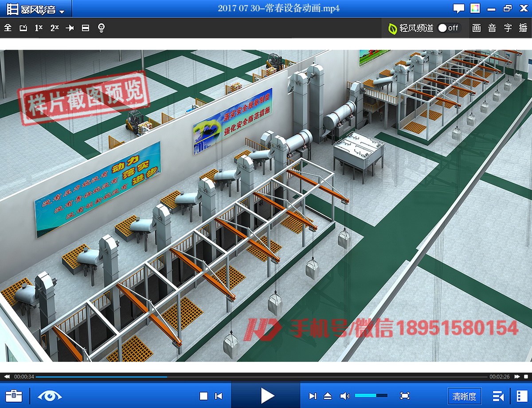Mute the speaker volume icon
The width and height of the screenshot is (532, 408).
344,396
